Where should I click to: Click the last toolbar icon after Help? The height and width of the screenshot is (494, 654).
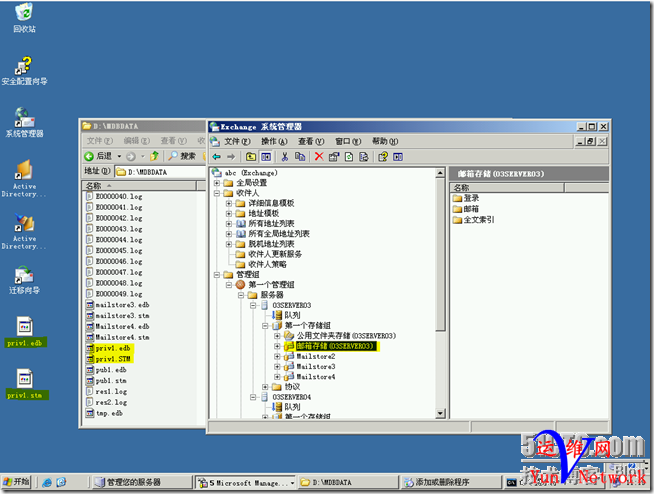click(x=398, y=157)
